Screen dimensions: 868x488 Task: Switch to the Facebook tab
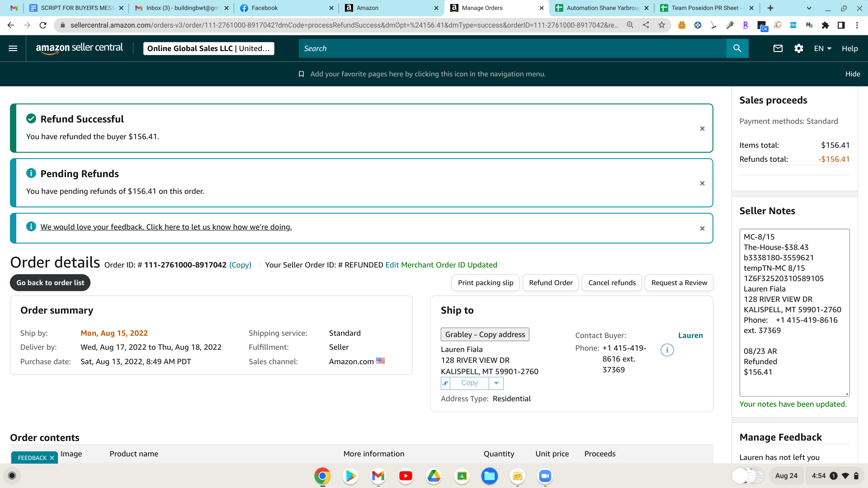click(x=287, y=8)
